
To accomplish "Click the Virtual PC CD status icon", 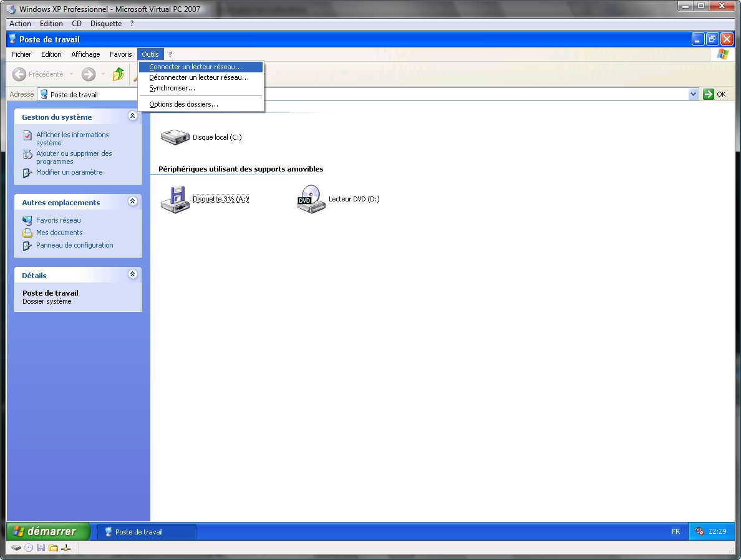I will (x=29, y=548).
